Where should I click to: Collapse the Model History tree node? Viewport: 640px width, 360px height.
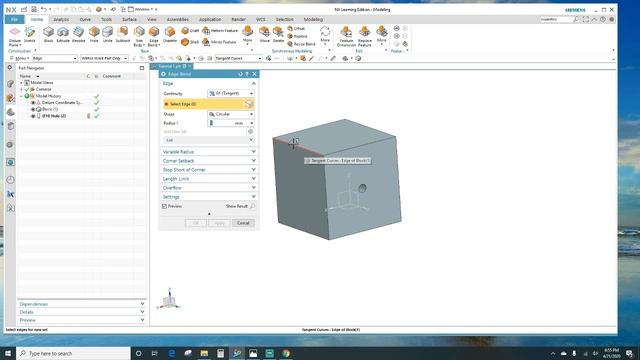point(22,96)
